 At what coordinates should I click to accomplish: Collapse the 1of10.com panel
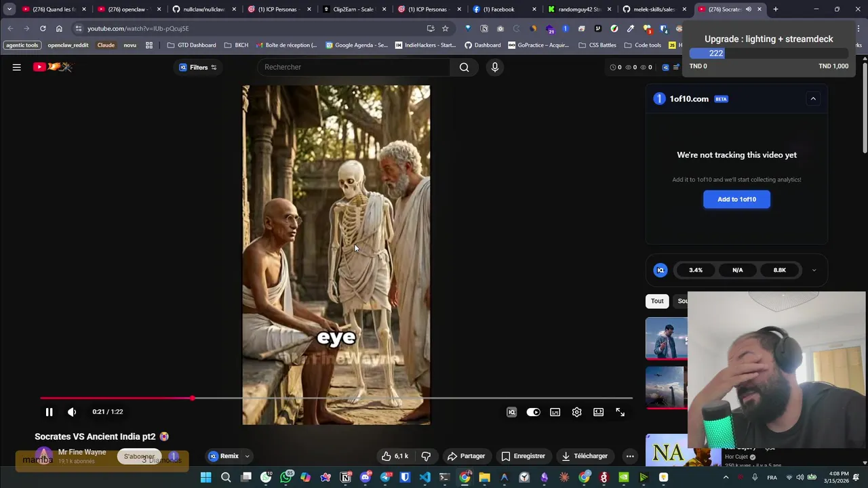coord(813,99)
